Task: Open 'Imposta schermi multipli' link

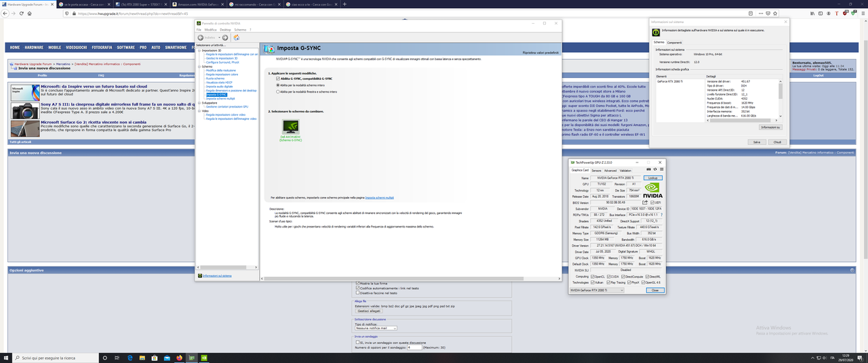Action: tap(380, 198)
